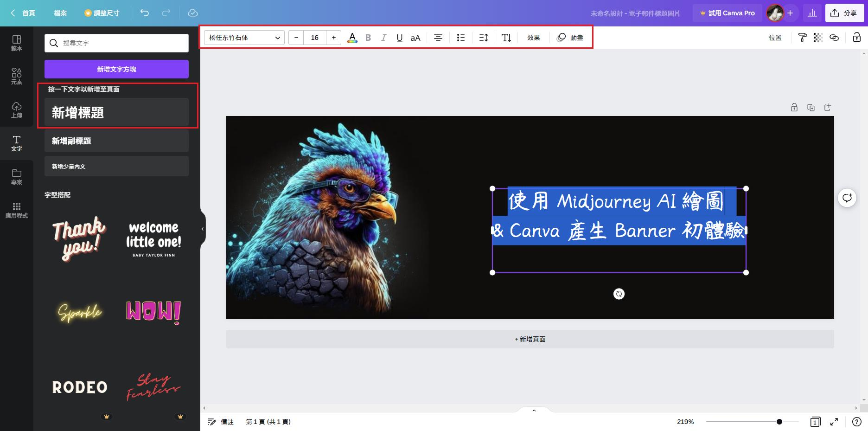The image size is (868, 431).
Task: Add a heading with 新增標題
Action: tap(116, 112)
